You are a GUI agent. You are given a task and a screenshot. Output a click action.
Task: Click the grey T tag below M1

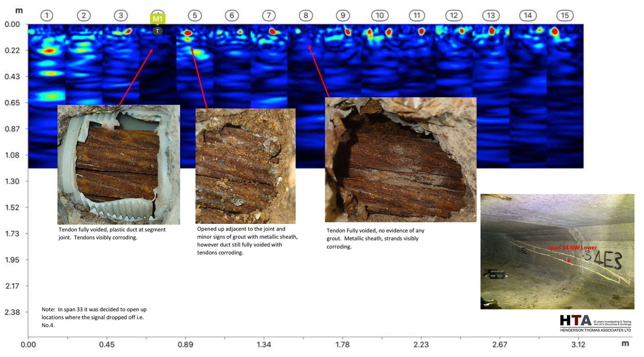tap(157, 31)
